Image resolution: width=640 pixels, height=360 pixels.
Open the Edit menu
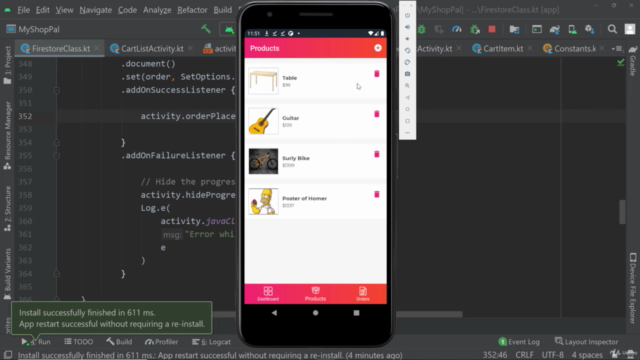(42, 10)
